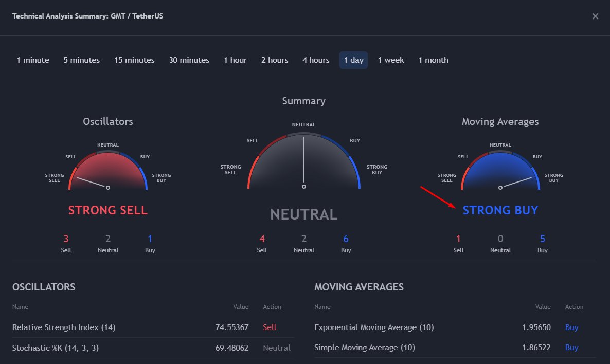
Task: Close the Technical Analysis Summary dialog
Action: point(595,16)
